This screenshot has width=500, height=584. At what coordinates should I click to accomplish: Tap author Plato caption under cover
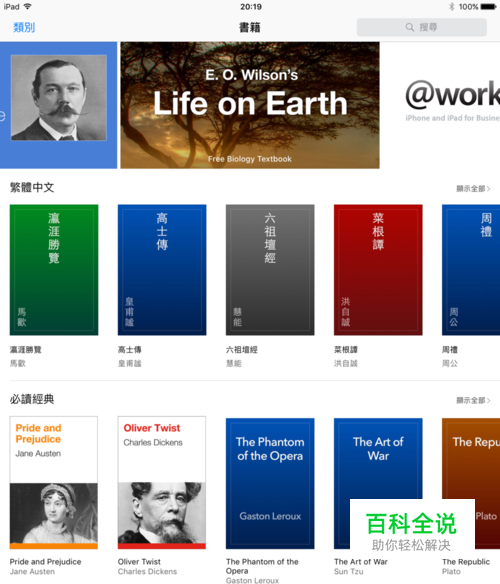(451, 571)
